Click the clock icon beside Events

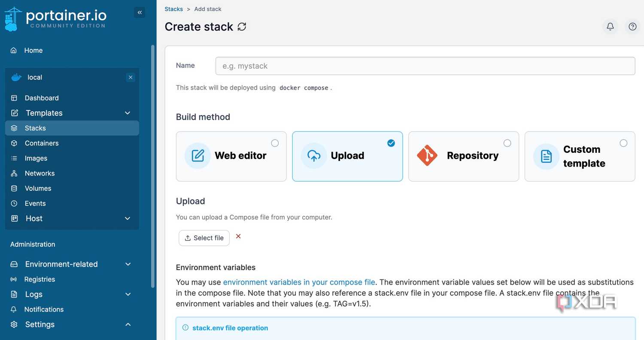[x=14, y=203]
